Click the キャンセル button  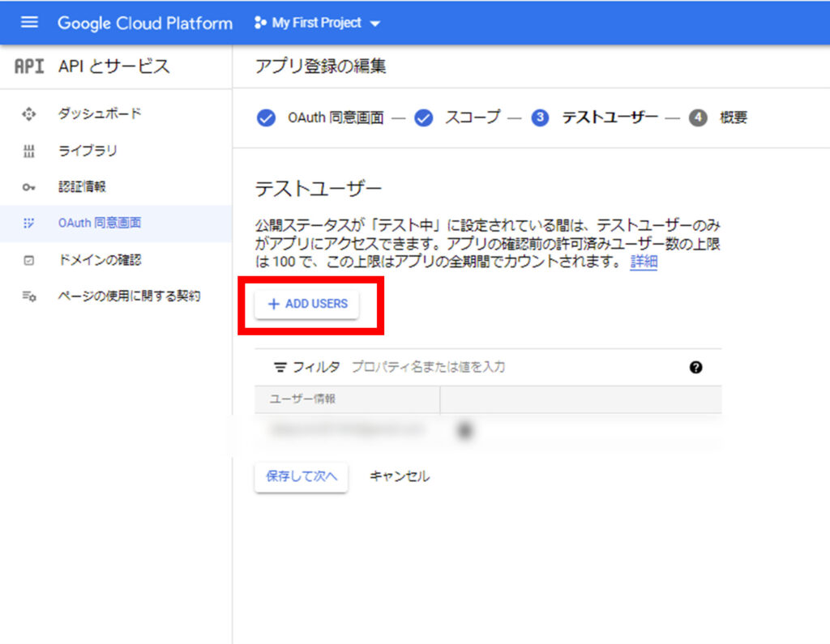click(x=400, y=476)
